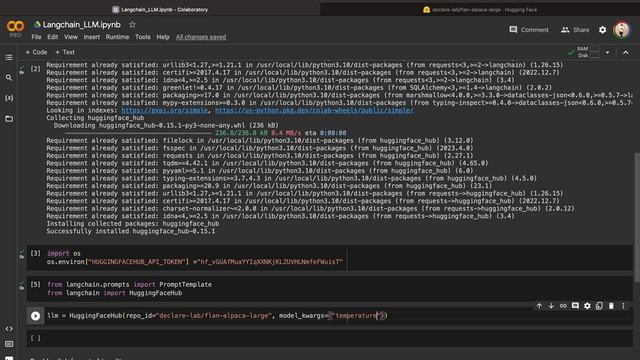Add a comment to the cell
Screen dimensions: 640x360
pyautogui.click(x=575, y=306)
